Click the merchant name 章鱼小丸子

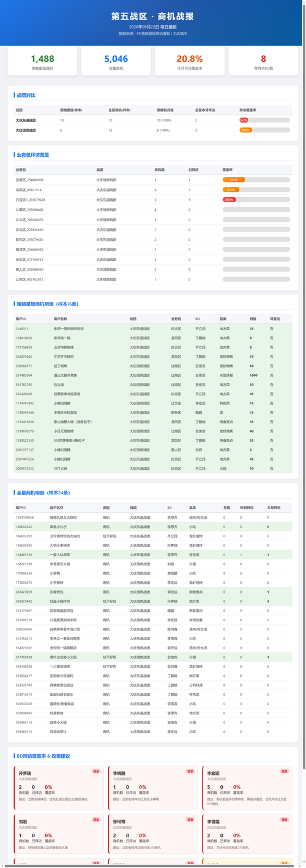[59, 527]
